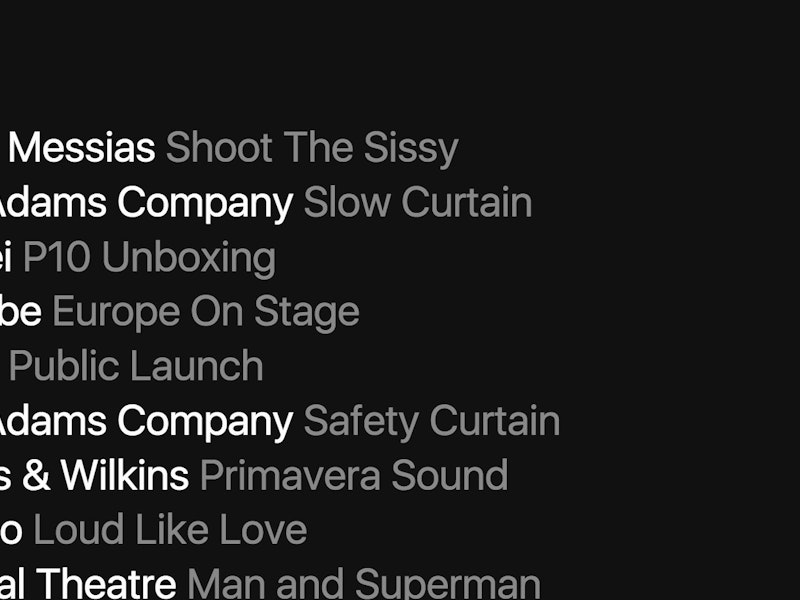Image resolution: width=800 pixels, height=600 pixels.
Task: Open the Loud Like Love project
Action: pos(170,530)
